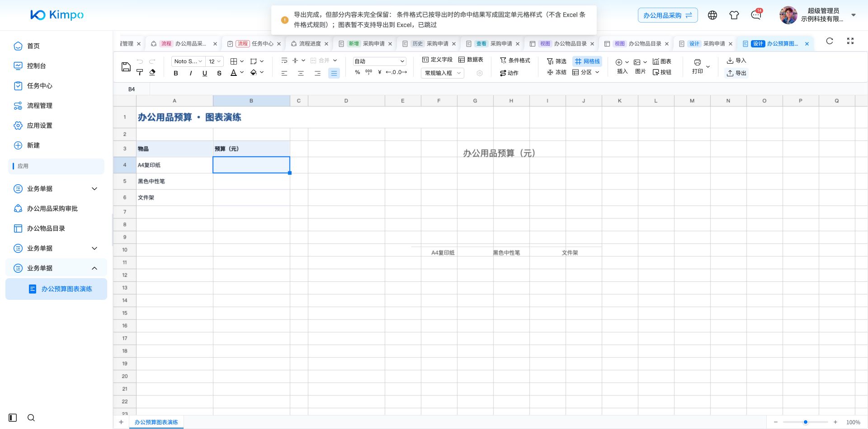Viewport: 868px width, 429px height.
Task: Align text left
Action: pyautogui.click(x=284, y=73)
